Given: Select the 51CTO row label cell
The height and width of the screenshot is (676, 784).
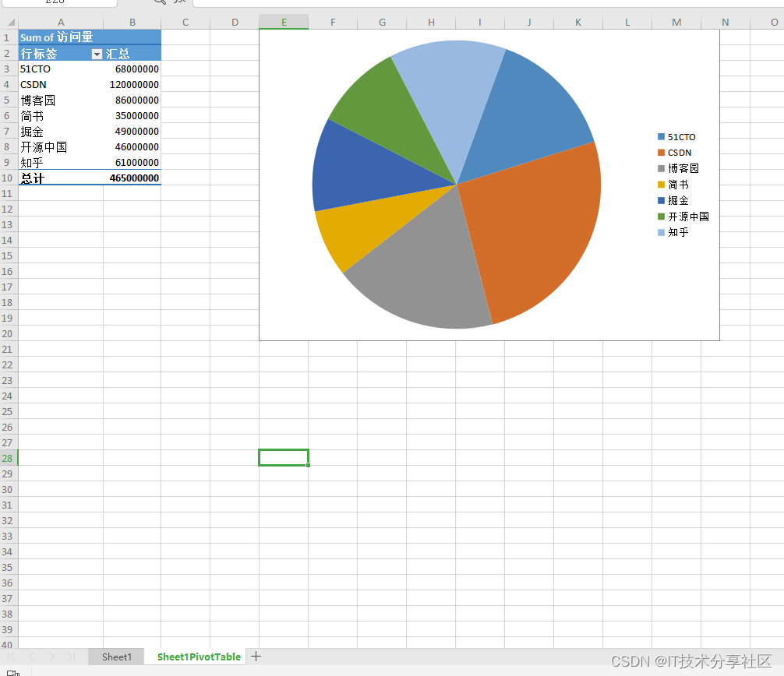Looking at the screenshot, I should (61, 69).
